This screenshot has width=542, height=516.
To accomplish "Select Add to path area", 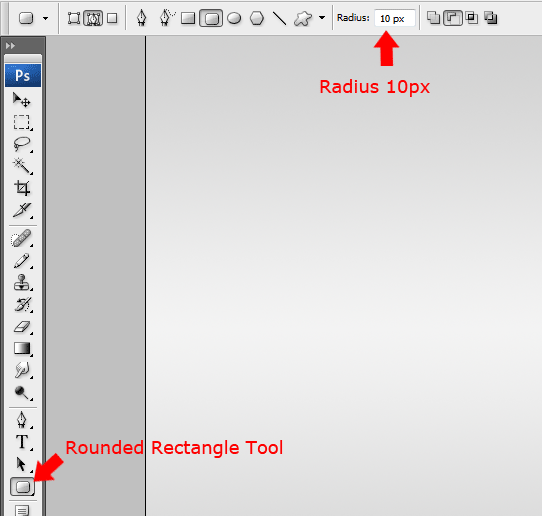I will pos(433,18).
